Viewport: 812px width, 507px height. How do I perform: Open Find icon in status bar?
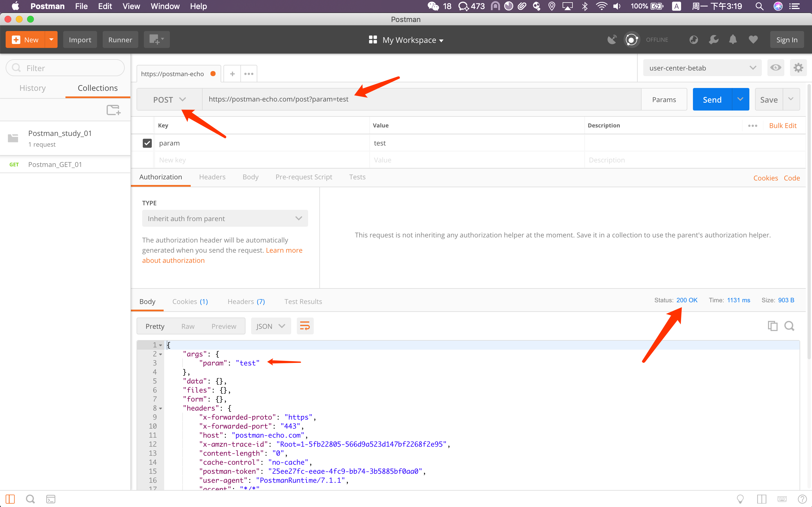30,499
